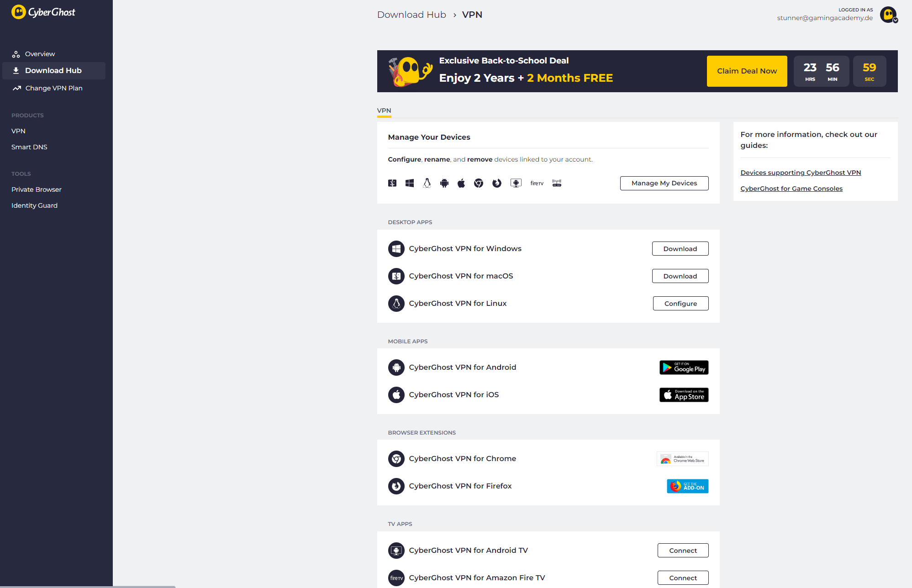This screenshot has width=912, height=588.
Task: Click Android TV round icon in TV apps
Action: [x=396, y=551]
